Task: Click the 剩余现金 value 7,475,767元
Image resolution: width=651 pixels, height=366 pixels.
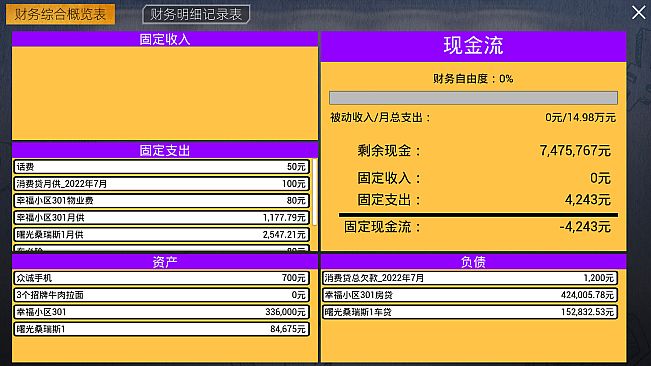Action: pos(575,150)
